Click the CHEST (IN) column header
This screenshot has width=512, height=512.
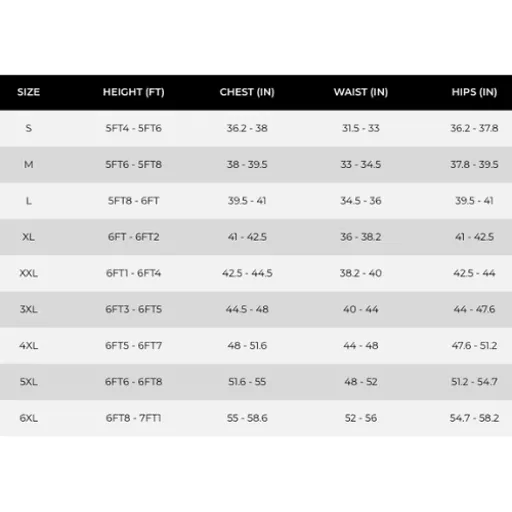pyautogui.click(x=247, y=92)
